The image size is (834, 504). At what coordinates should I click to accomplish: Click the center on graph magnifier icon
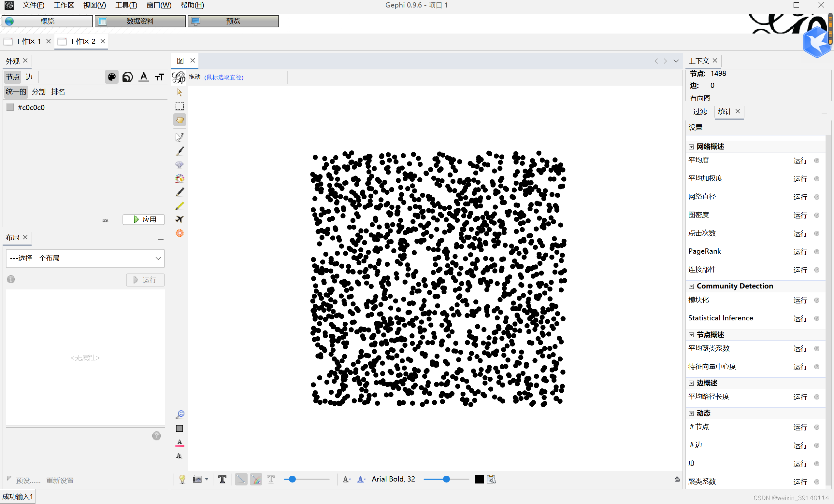(x=180, y=414)
